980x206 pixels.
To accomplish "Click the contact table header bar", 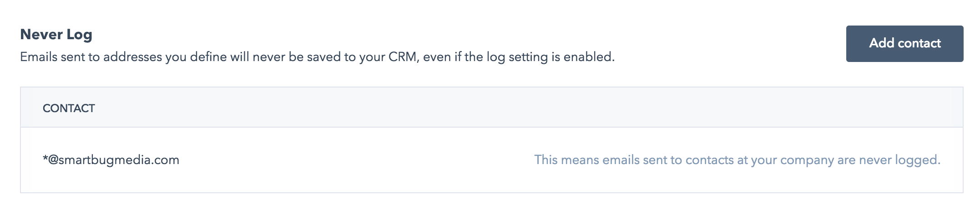I will (x=491, y=108).
